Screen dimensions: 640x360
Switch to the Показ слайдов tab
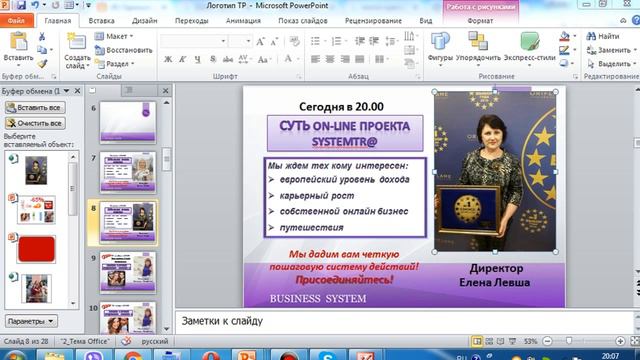tap(302, 20)
